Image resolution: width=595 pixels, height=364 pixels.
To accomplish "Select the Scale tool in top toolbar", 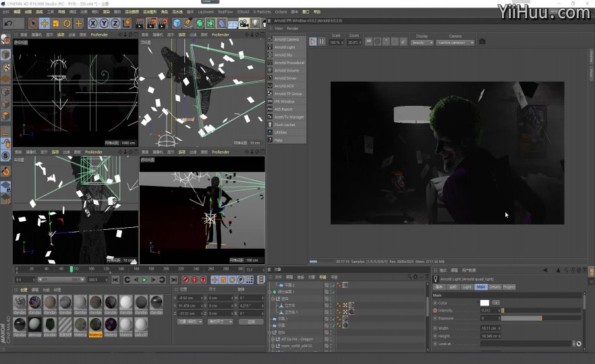I will click(x=56, y=24).
